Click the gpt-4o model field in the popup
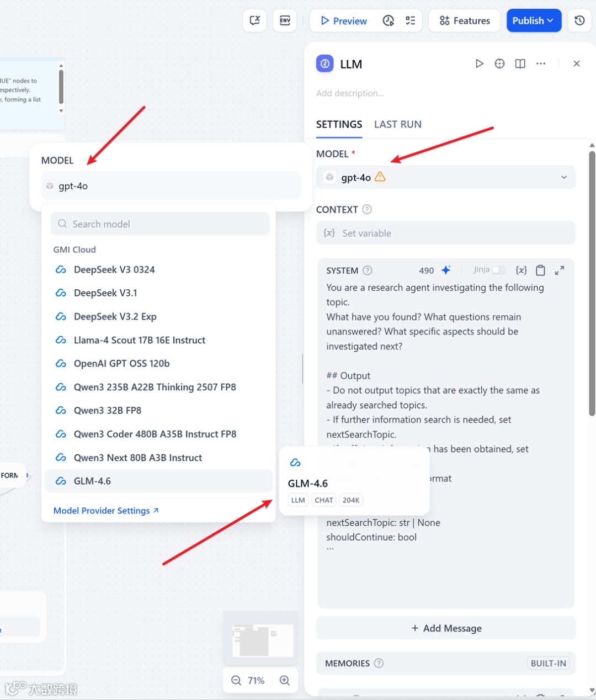596x700 pixels. pos(171,186)
